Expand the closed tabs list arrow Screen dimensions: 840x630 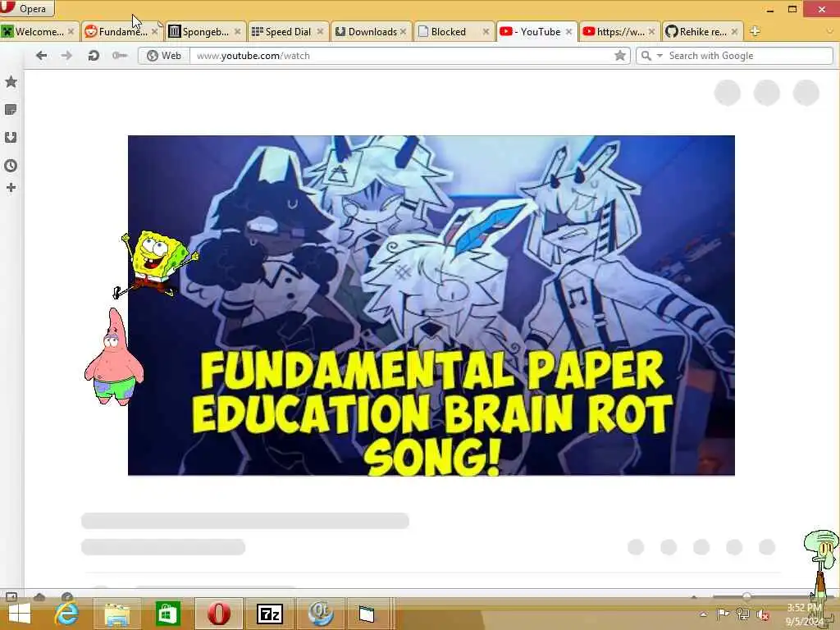tap(831, 32)
